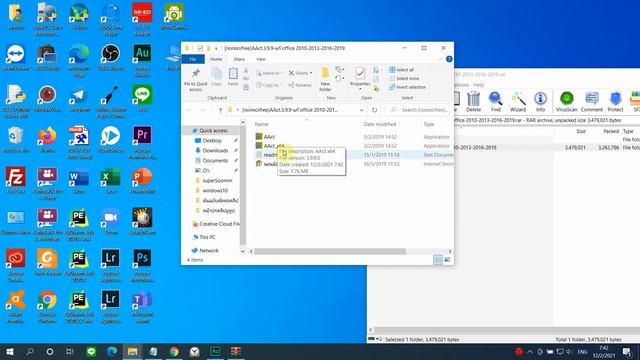Click Comment in WinRAR toolbar
This screenshot has height=360, width=640.
[x=591, y=102]
